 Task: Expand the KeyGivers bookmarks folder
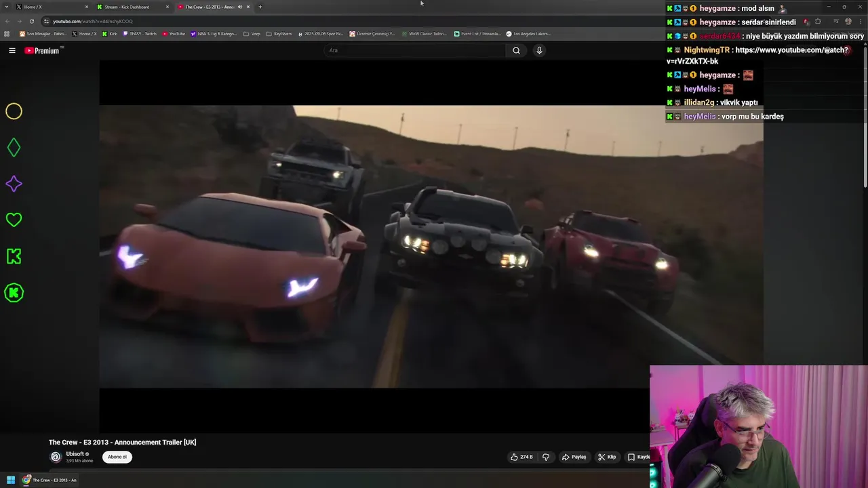pyautogui.click(x=279, y=33)
